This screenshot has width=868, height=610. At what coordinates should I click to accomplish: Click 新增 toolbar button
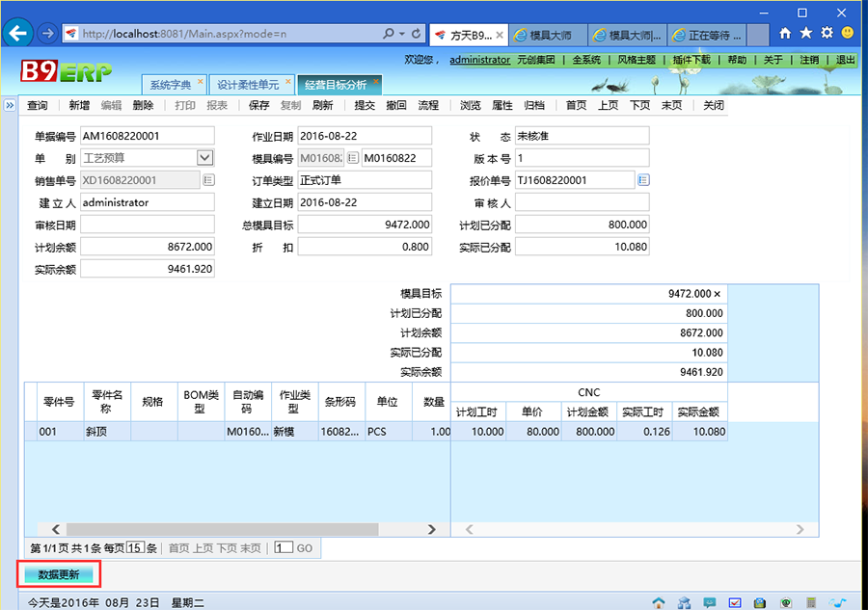click(x=79, y=105)
